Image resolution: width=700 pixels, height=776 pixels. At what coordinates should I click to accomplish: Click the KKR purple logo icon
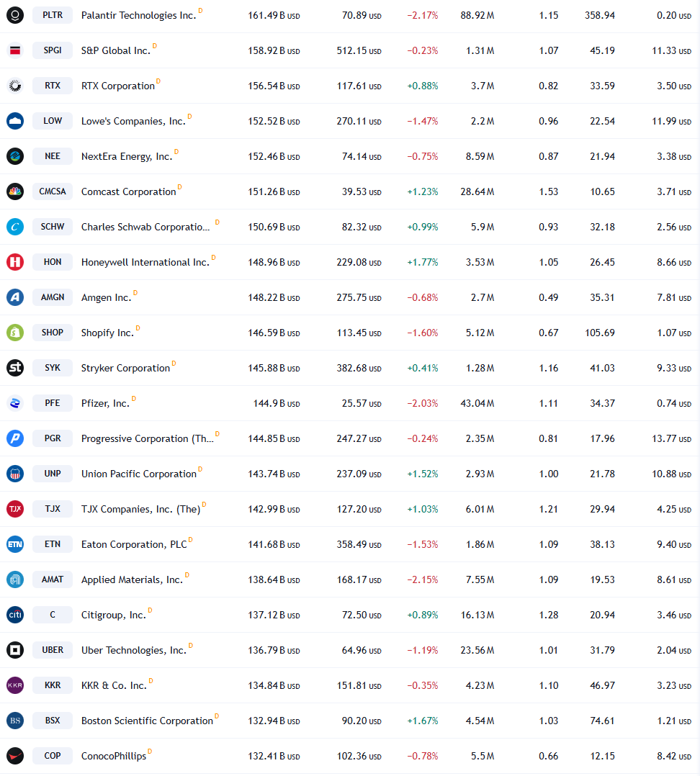(x=15, y=685)
